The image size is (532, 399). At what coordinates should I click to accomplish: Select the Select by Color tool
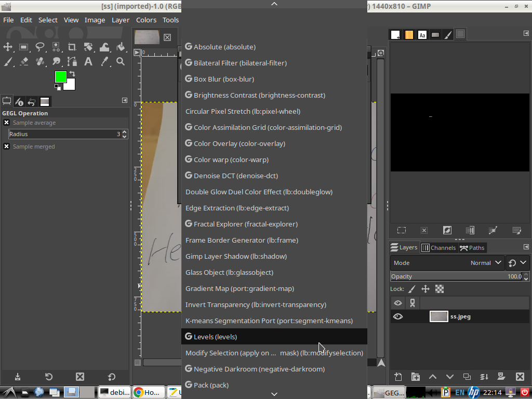(x=56, y=47)
